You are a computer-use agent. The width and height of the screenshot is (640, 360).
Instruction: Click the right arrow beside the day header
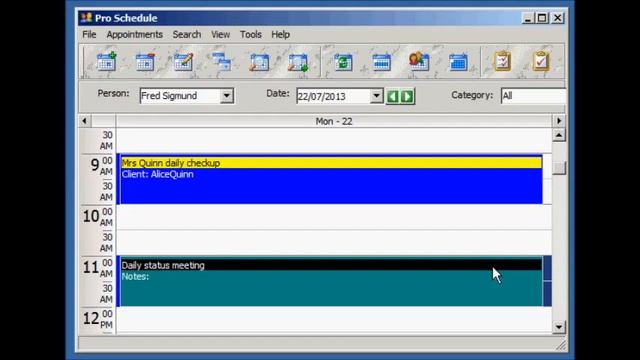click(559, 121)
